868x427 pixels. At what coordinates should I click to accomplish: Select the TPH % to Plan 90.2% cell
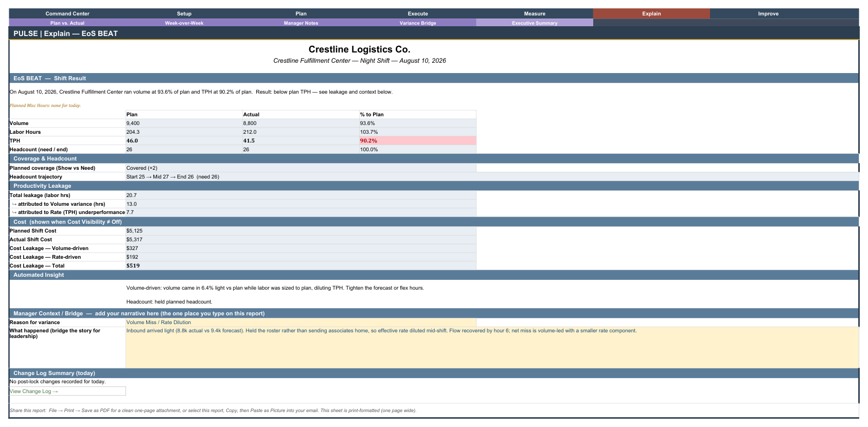418,140
